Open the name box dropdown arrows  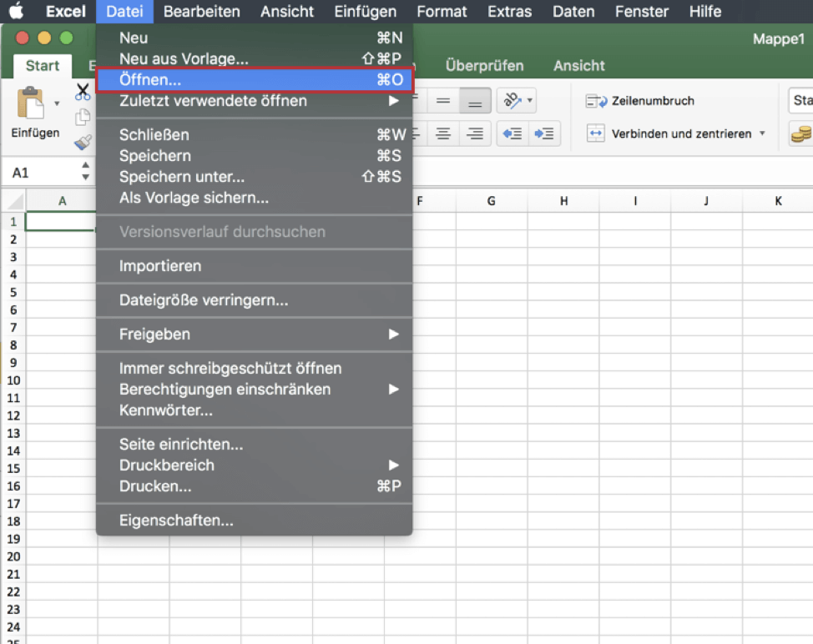[85, 172]
